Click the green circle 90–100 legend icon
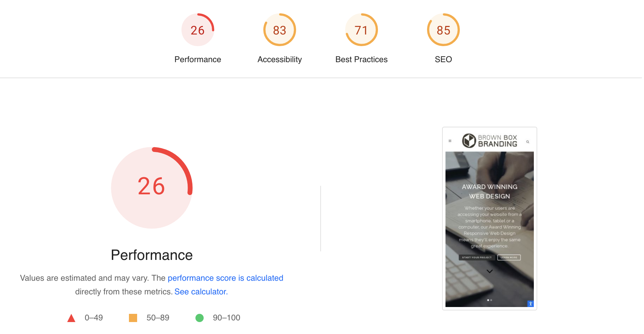 200,318
